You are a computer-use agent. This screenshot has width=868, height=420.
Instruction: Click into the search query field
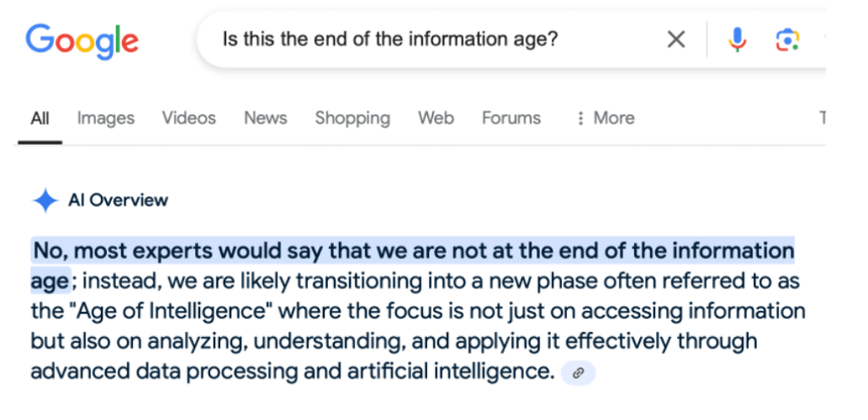point(424,40)
